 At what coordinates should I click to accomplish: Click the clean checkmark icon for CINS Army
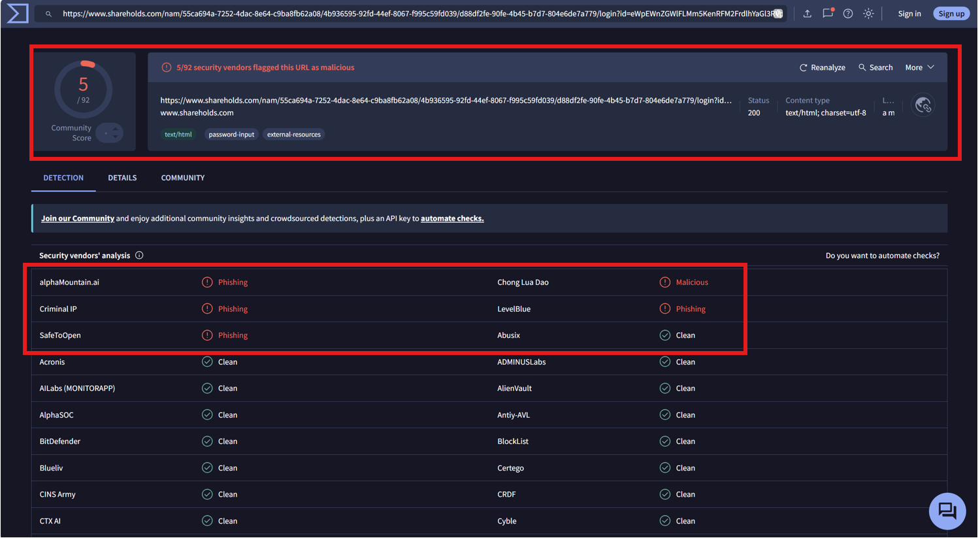(x=207, y=494)
